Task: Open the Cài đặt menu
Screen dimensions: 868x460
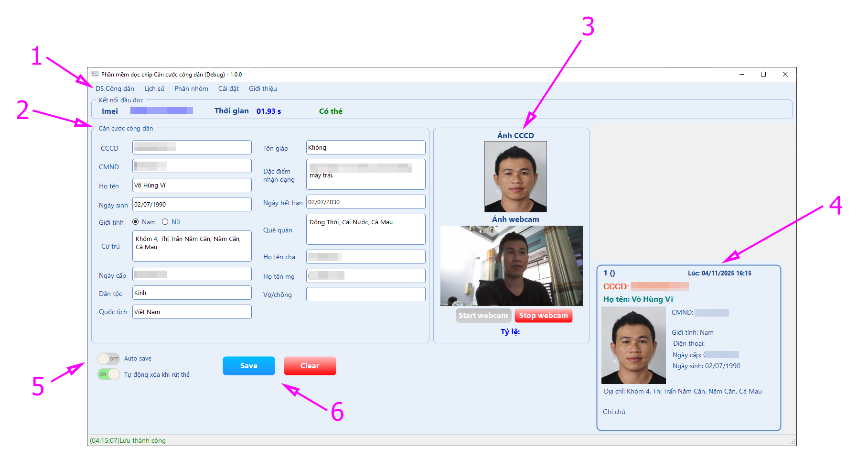Action: click(228, 88)
